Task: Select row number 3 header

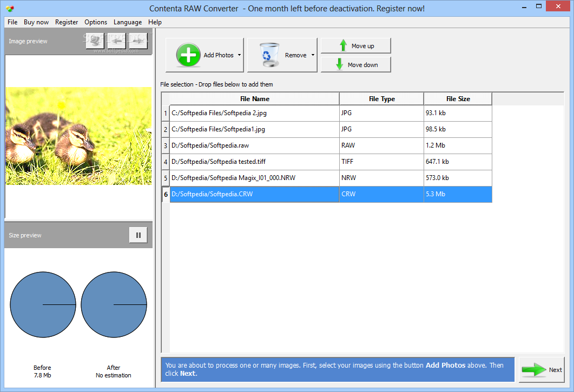Action: (x=166, y=145)
